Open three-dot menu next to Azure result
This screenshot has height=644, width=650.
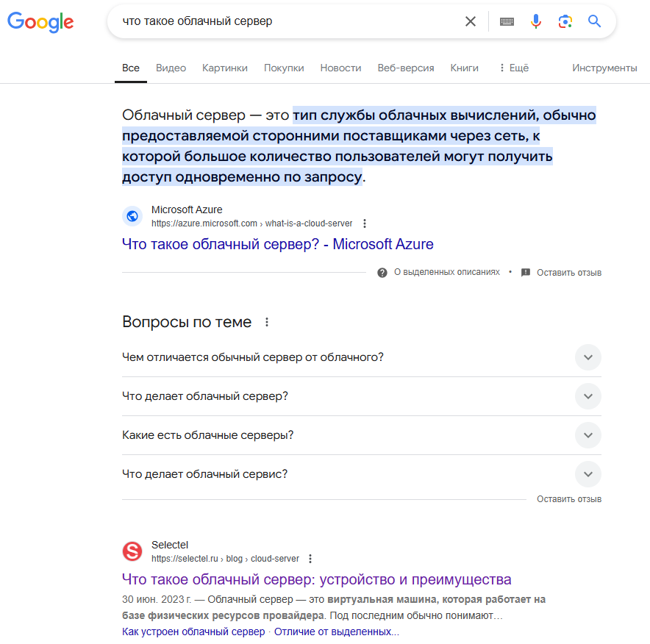tap(365, 223)
